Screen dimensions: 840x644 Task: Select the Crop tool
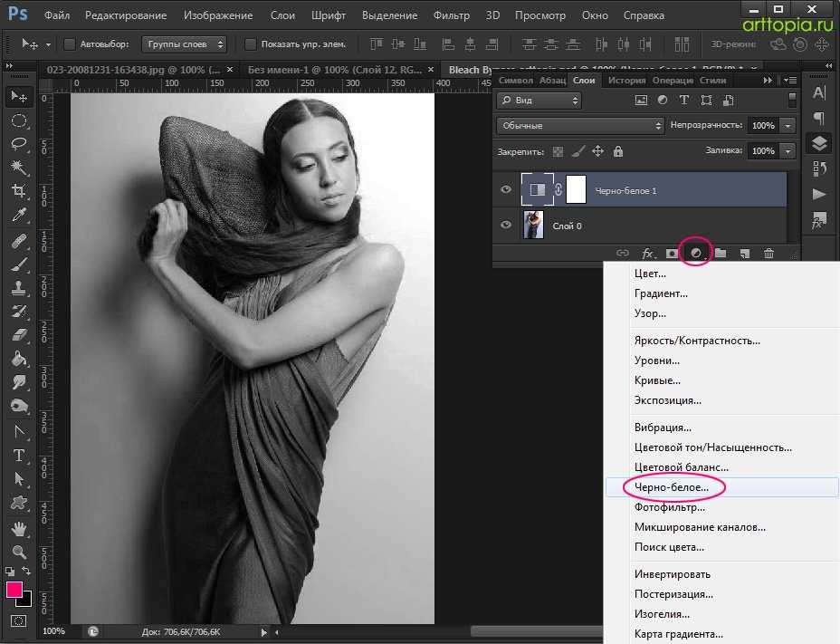pos(19,191)
